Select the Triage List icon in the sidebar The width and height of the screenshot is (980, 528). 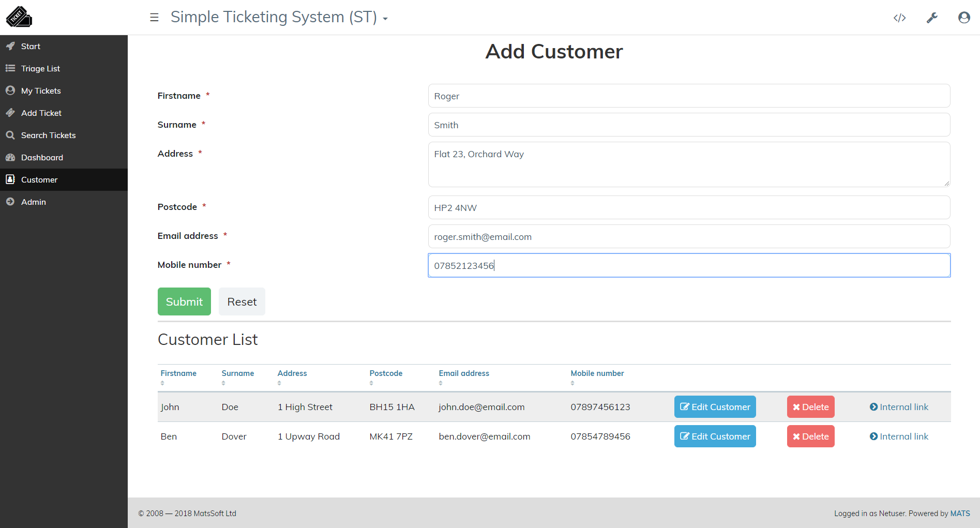tap(10, 68)
